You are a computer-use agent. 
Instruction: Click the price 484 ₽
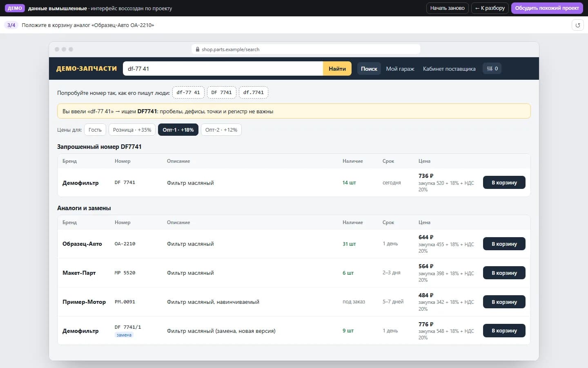click(426, 295)
